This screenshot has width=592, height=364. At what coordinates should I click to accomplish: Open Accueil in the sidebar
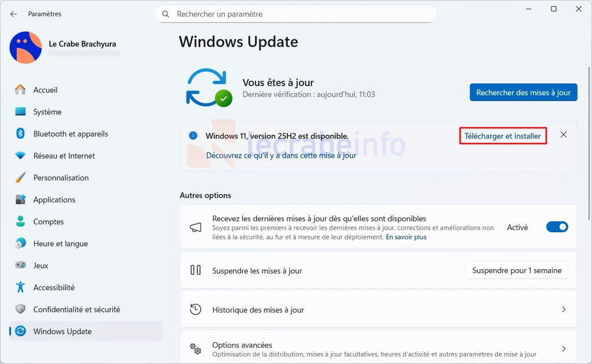(86, 90)
